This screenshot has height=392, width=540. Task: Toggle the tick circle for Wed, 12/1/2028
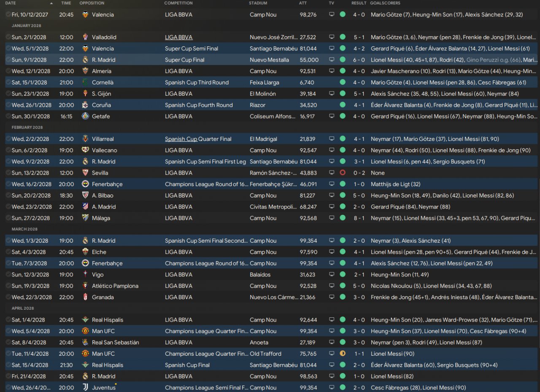tap(8, 71)
